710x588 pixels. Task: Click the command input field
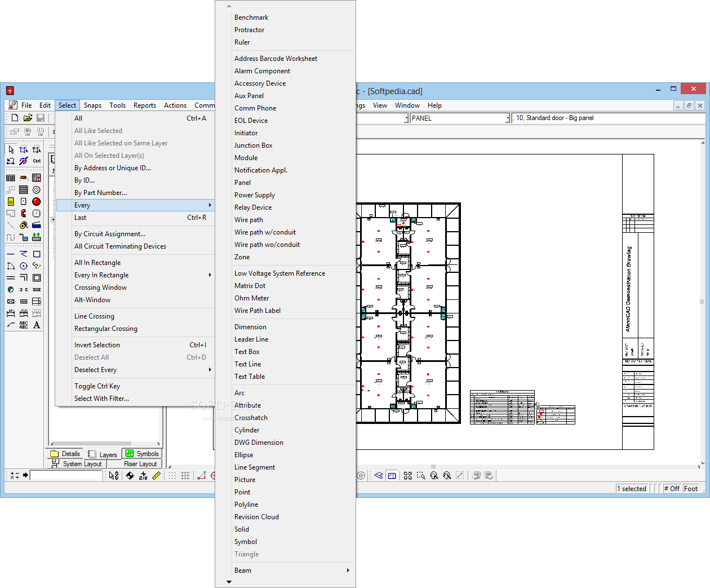point(66,475)
